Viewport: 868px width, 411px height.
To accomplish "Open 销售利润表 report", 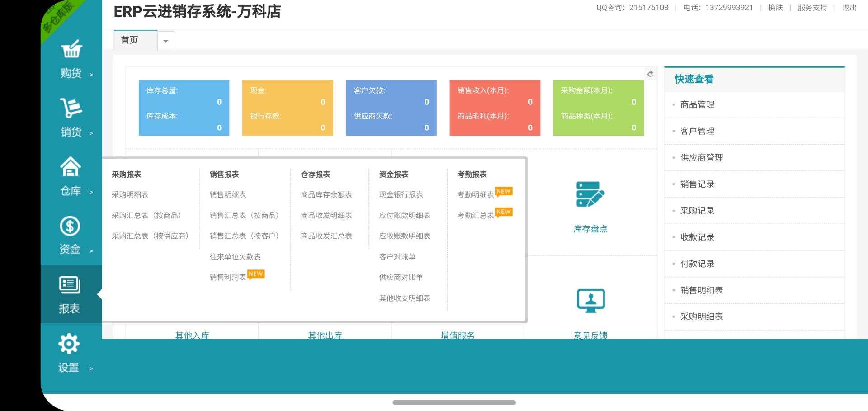I will pos(228,277).
